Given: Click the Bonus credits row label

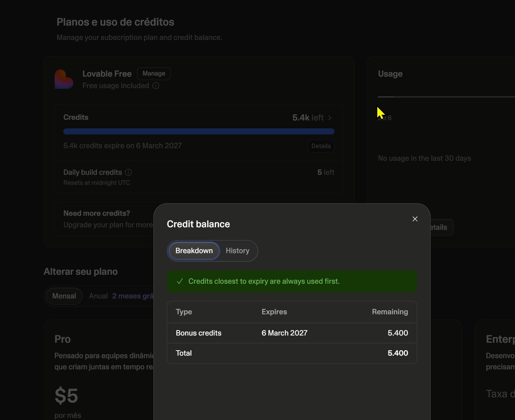Looking at the screenshot, I should tap(199, 333).
